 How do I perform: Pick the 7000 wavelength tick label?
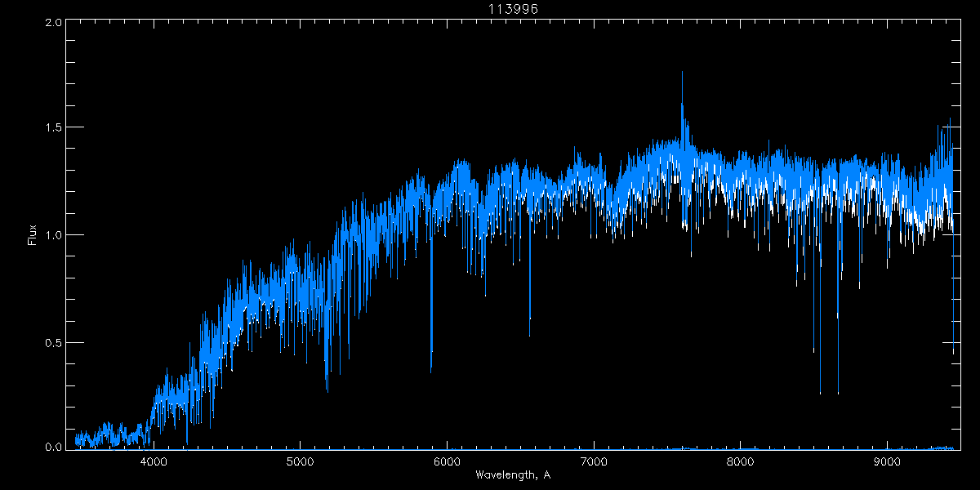point(594,460)
